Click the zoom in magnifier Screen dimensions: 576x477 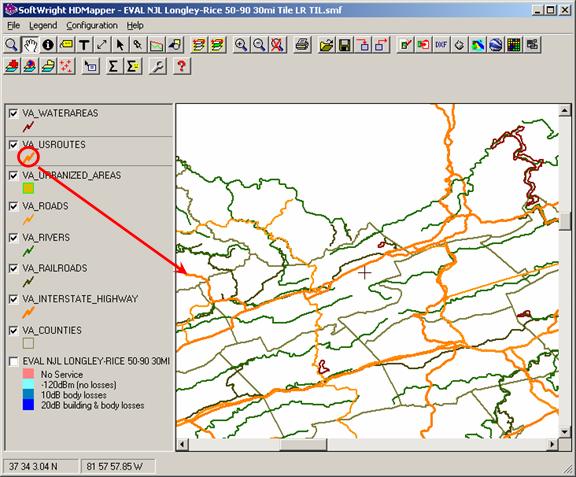(x=241, y=45)
